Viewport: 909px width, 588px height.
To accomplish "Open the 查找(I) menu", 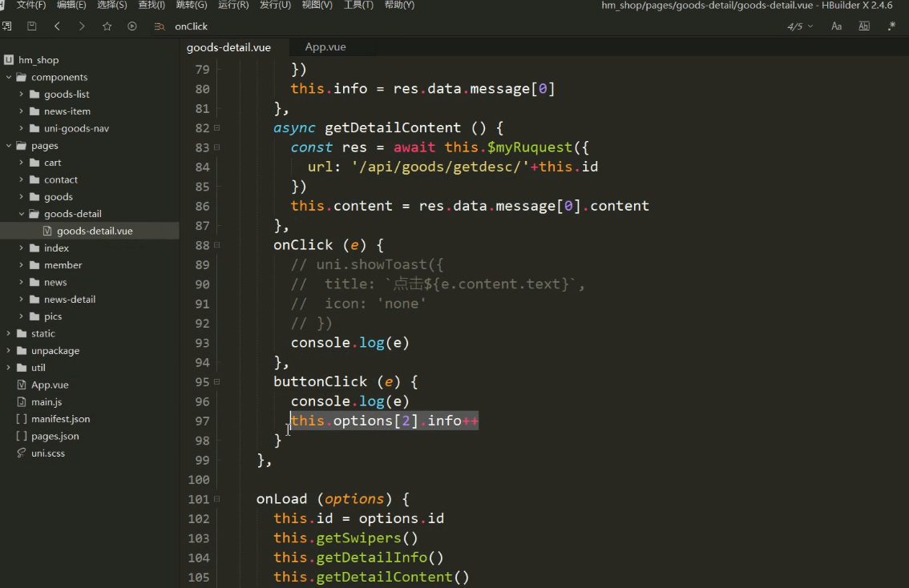I will pyautogui.click(x=151, y=6).
